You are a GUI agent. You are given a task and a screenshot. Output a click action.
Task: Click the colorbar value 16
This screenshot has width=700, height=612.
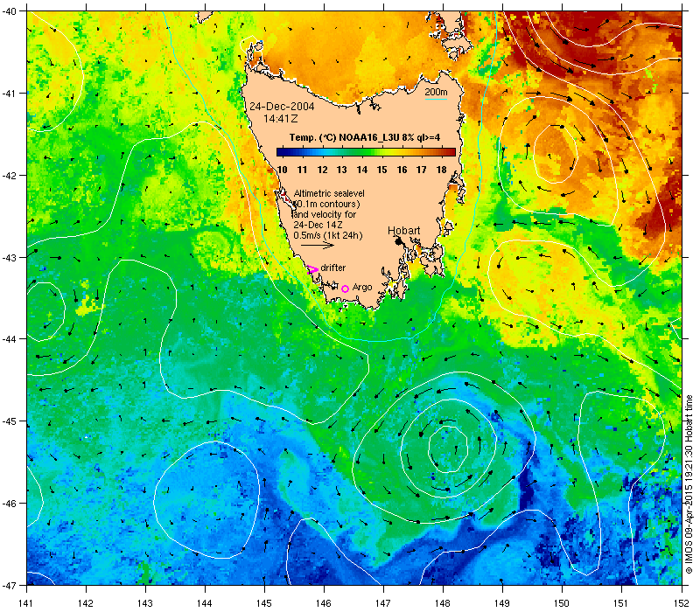click(x=402, y=170)
